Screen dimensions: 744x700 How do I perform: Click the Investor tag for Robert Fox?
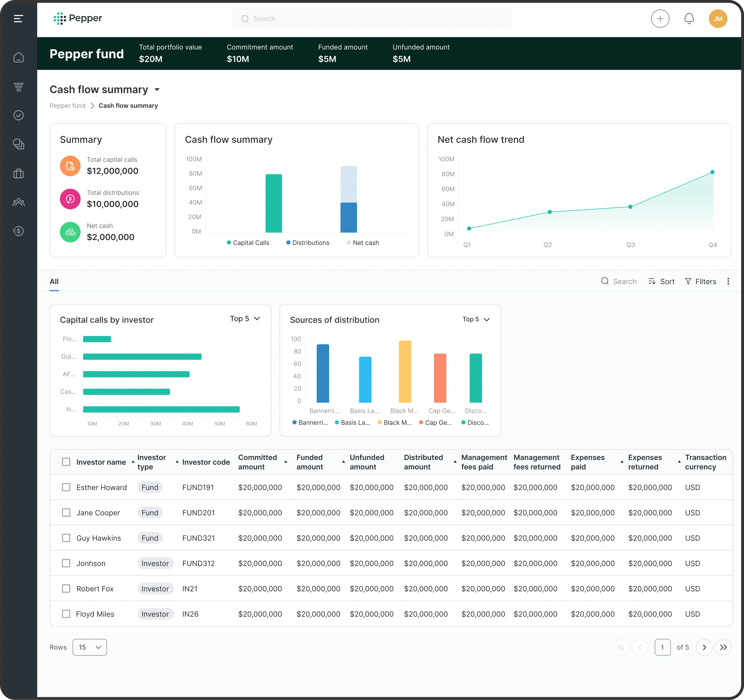pyautogui.click(x=155, y=588)
